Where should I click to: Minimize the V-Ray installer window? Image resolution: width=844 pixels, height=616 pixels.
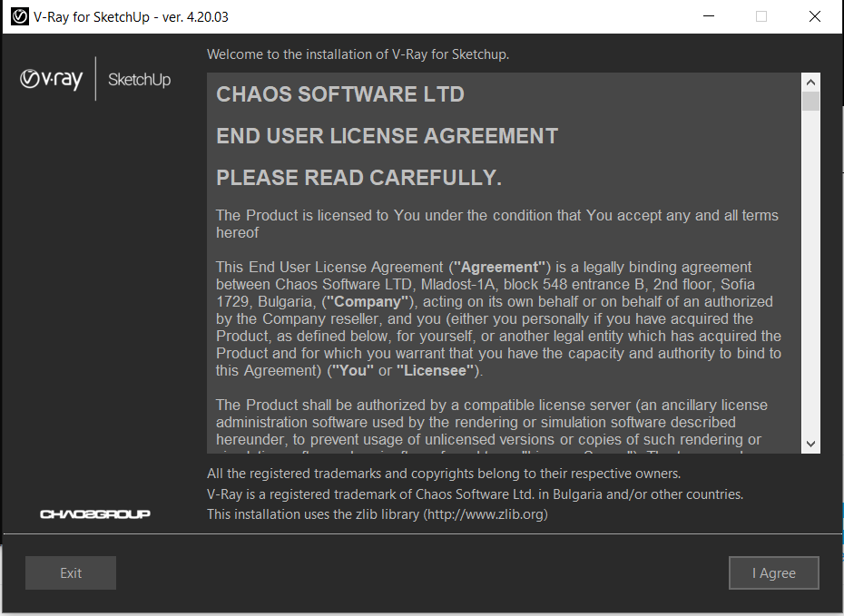tap(709, 16)
